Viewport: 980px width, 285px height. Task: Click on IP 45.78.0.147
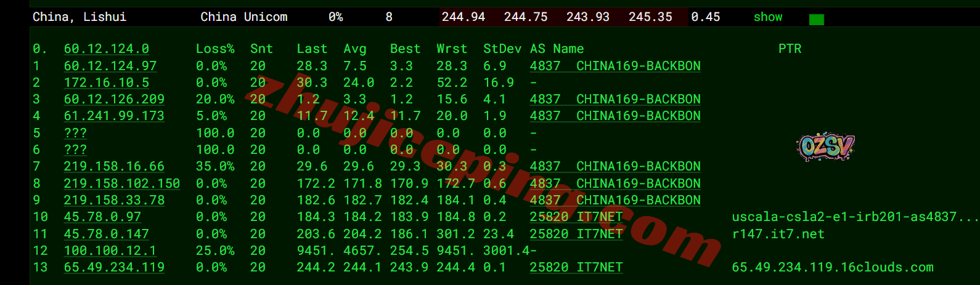(x=106, y=234)
